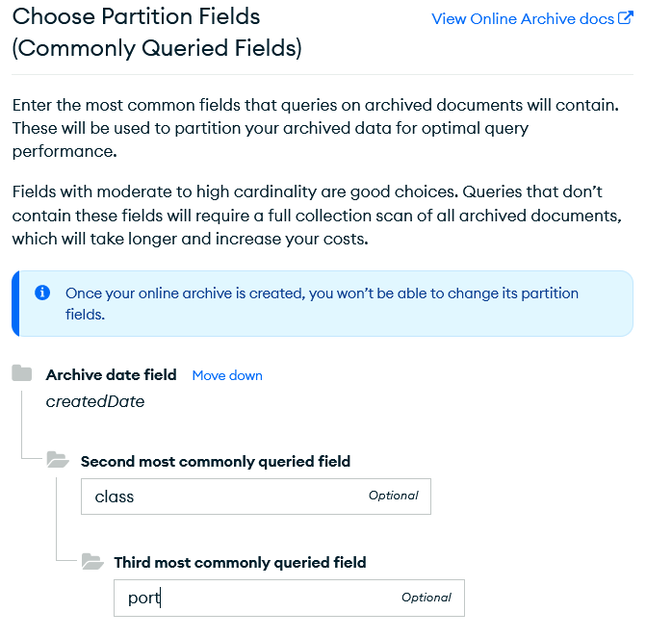Click the blue info icon in the notice banner
Screen dimensions: 672x637
[42, 293]
